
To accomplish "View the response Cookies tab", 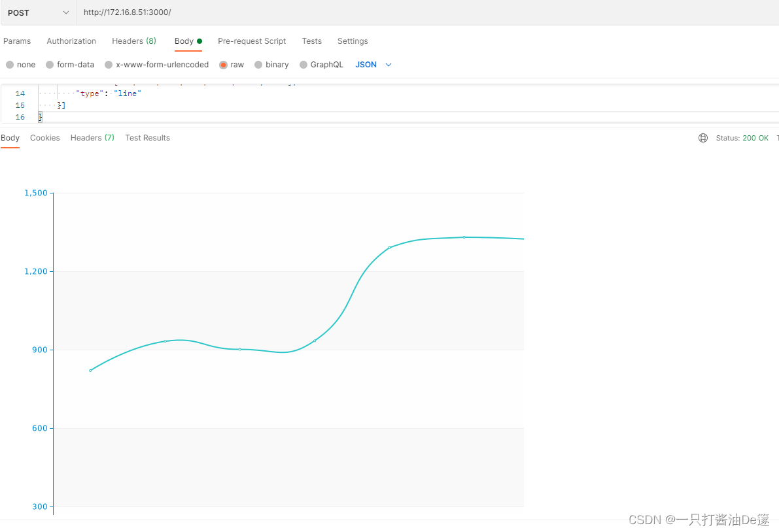I will click(x=44, y=137).
